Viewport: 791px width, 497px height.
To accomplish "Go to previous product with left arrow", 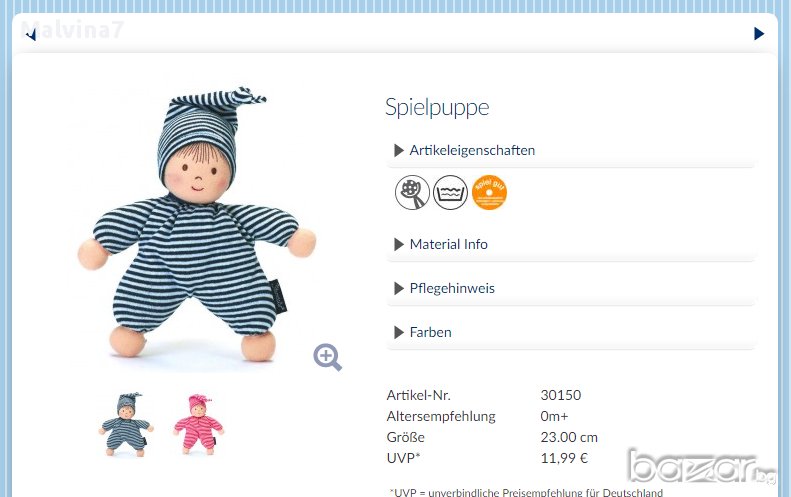I will [31, 35].
